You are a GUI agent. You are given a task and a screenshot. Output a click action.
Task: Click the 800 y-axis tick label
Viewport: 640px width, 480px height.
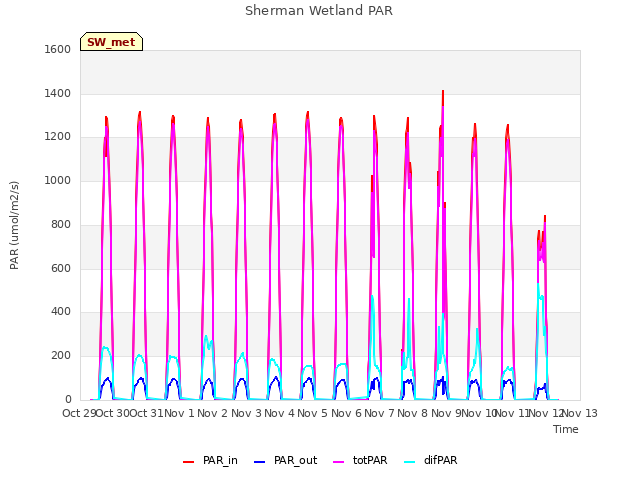(x=61, y=224)
